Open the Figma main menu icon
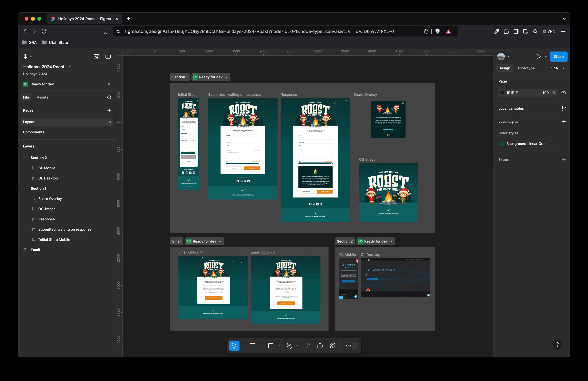 (25, 57)
